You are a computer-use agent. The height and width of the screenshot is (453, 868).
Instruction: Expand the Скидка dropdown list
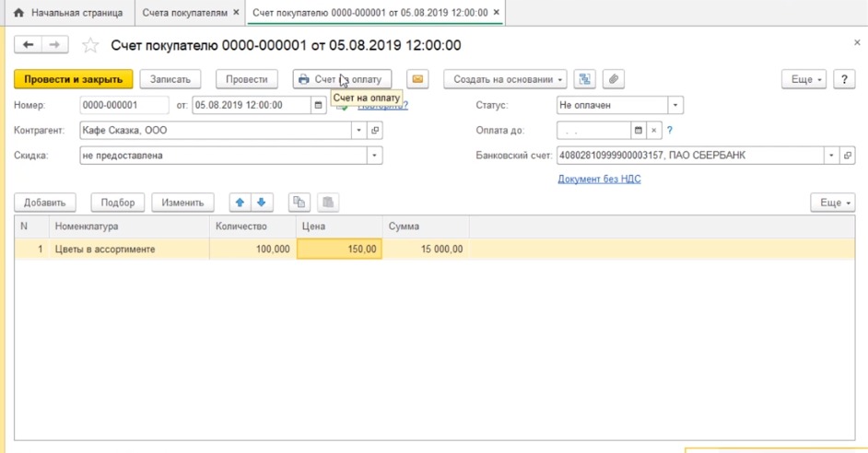coord(375,156)
